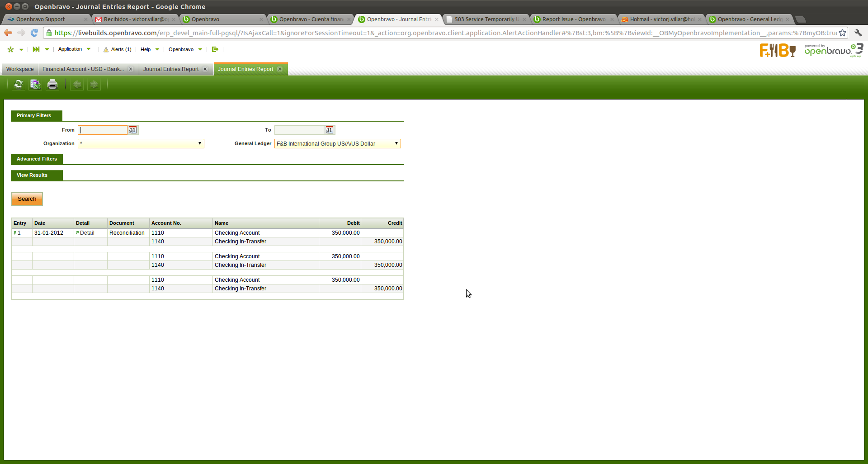Click the browser back arrow

pyautogui.click(x=8, y=33)
